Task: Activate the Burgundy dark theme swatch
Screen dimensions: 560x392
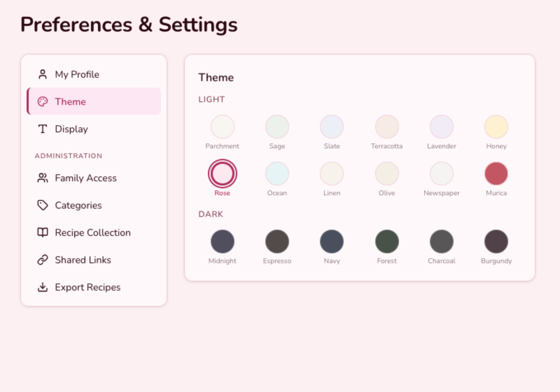Action: click(496, 241)
